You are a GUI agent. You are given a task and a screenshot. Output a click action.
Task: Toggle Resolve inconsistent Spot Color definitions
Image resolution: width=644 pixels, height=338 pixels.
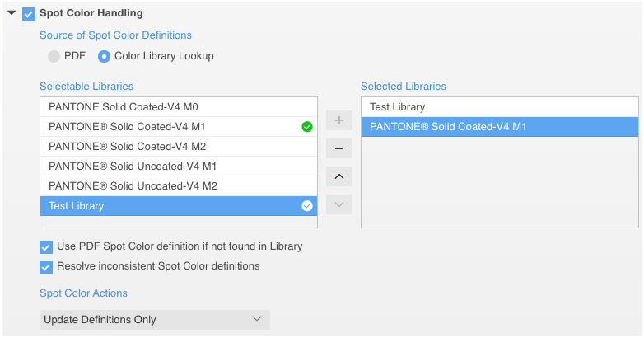click(45, 266)
